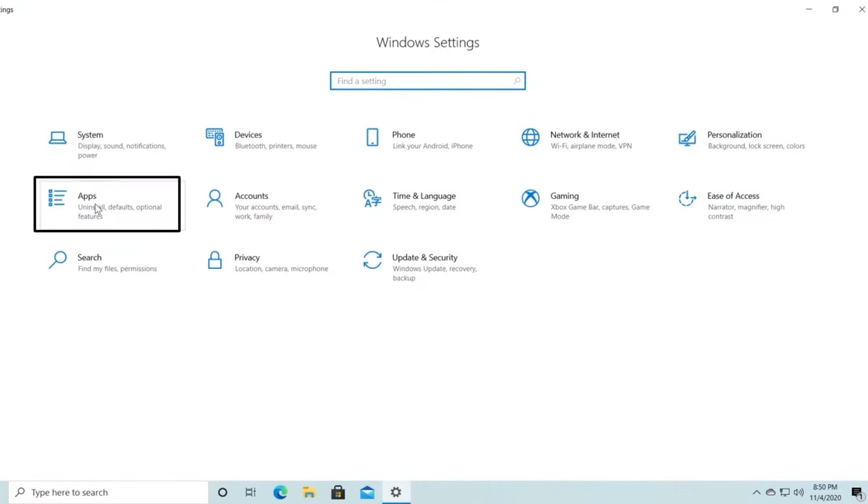Screen dimensions: 868x504
Task: Open the Search magnifier icon
Action: pos(57,260)
